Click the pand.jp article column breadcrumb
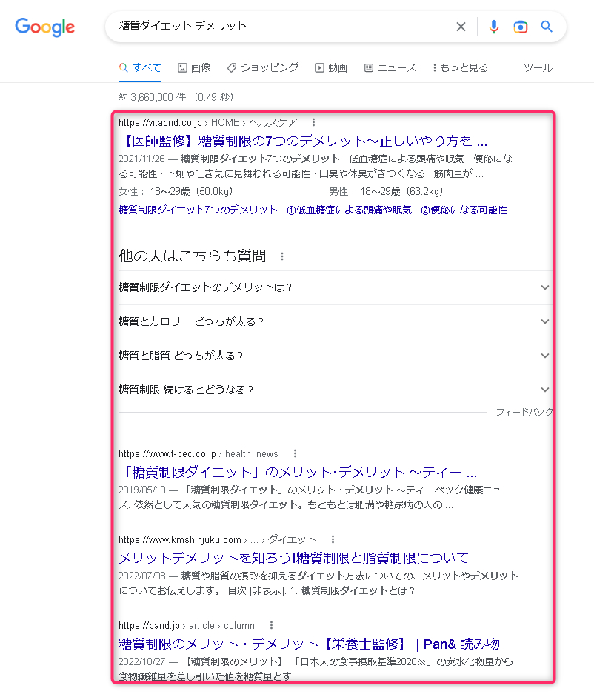The width and height of the screenshot is (594, 700). (187, 625)
